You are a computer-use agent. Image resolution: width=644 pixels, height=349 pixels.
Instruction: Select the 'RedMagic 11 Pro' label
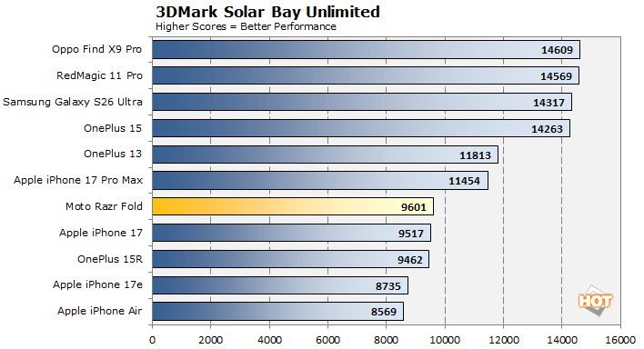99,75
